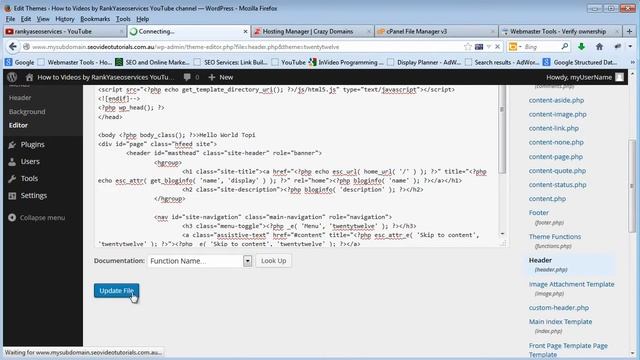Viewport: 640px width, 360px height.
Task: Open the Firefox toolbar overflow dropdown arrow
Action: [x=630, y=47]
